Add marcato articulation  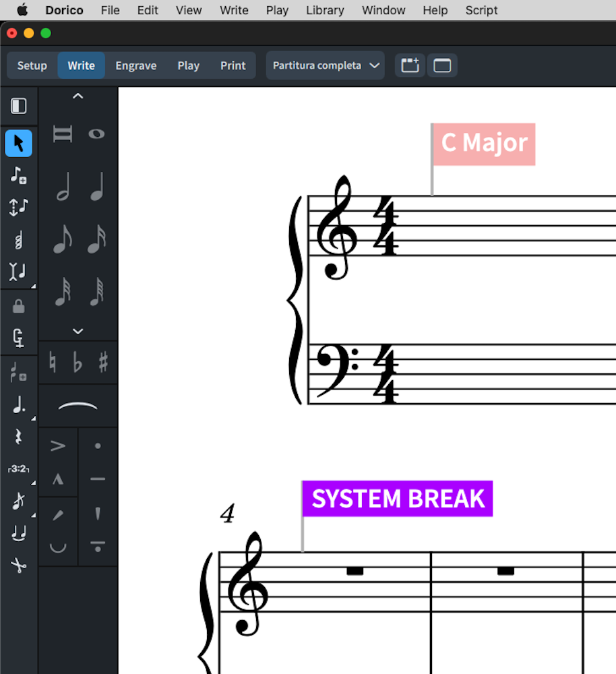coord(58,479)
